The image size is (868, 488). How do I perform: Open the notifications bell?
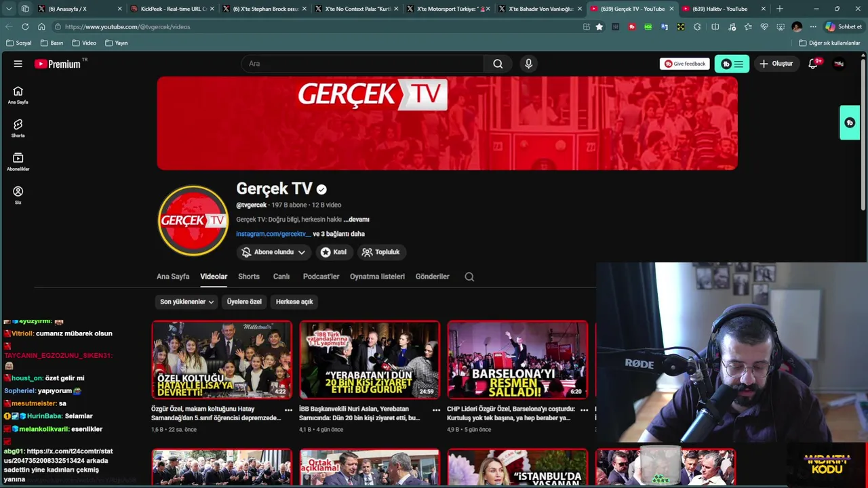(813, 64)
